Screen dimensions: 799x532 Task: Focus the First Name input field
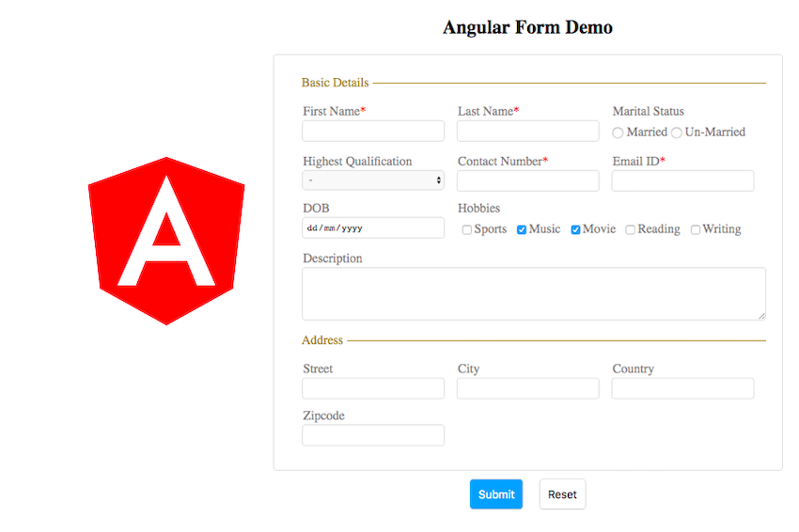[373, 131]
